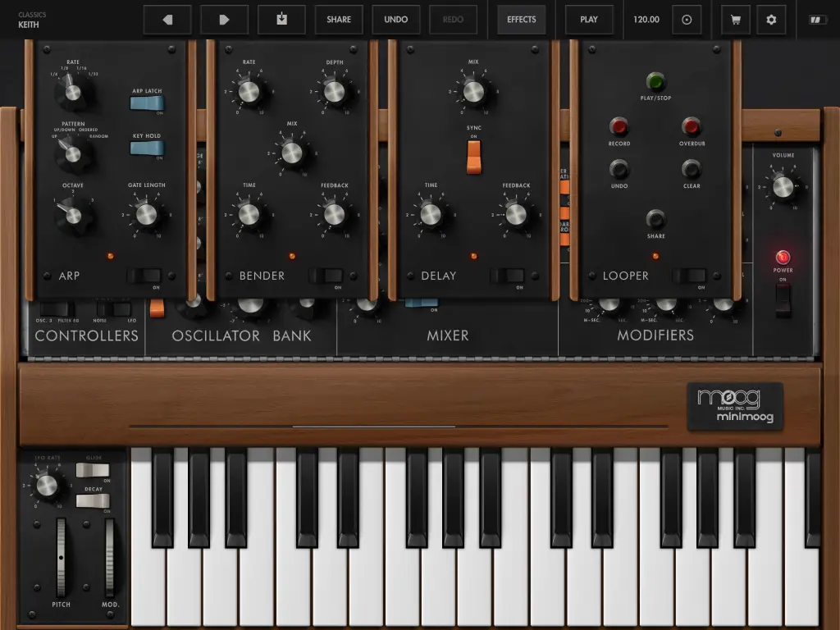This screenshot has width=840, height=630.
Task: Click the 120.00 tempo field
Action: tap(646, 20)
